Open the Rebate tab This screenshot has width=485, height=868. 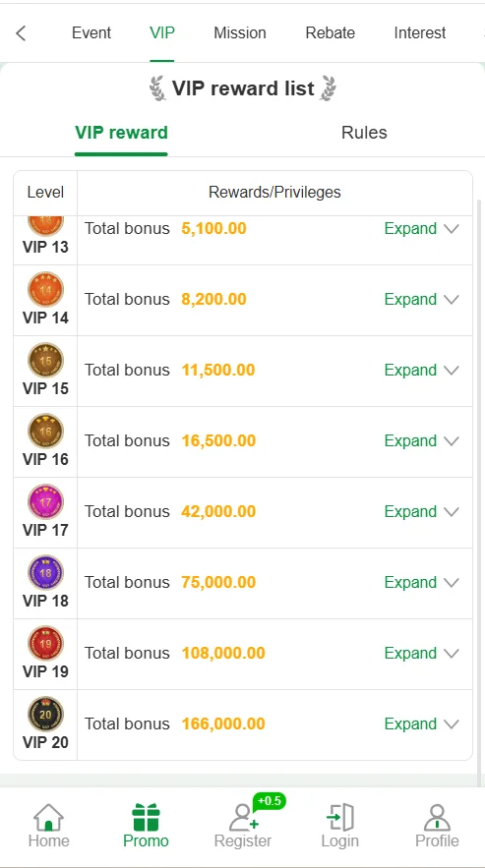pyautogui.click(x=331, y=33)
